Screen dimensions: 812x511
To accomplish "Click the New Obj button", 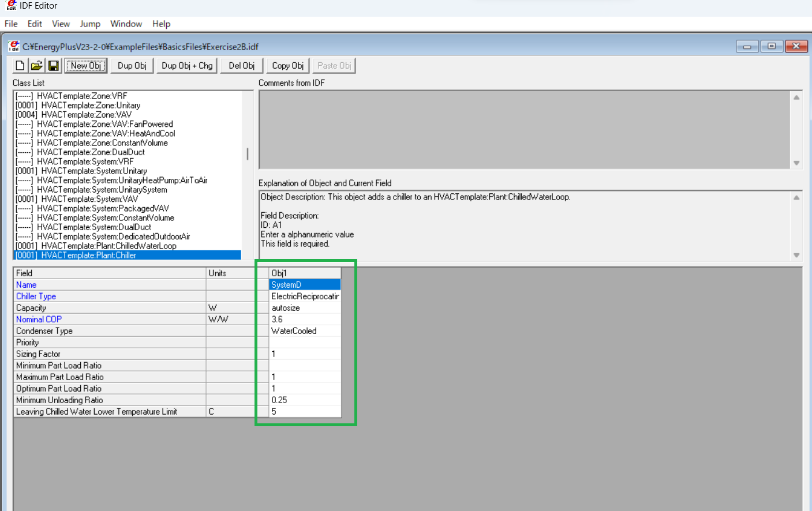I will 86,66.
